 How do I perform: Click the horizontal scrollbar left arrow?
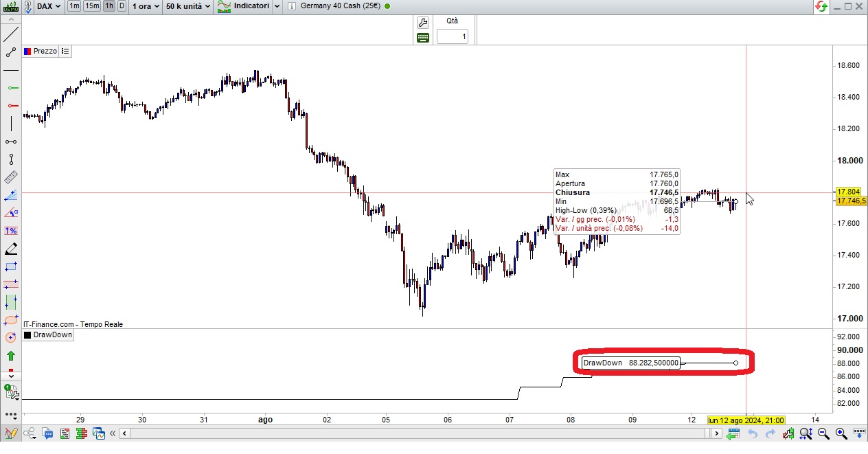click(124, 433)
